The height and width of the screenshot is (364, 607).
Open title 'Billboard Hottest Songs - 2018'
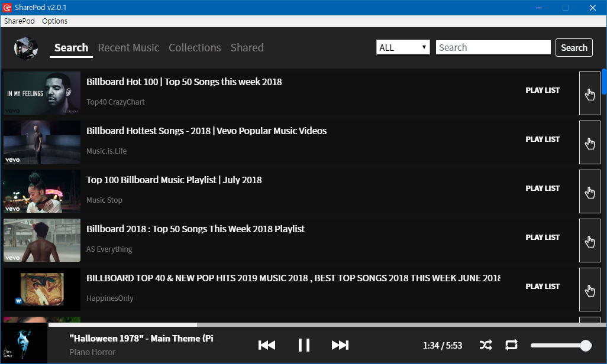[x=206, y=131]
